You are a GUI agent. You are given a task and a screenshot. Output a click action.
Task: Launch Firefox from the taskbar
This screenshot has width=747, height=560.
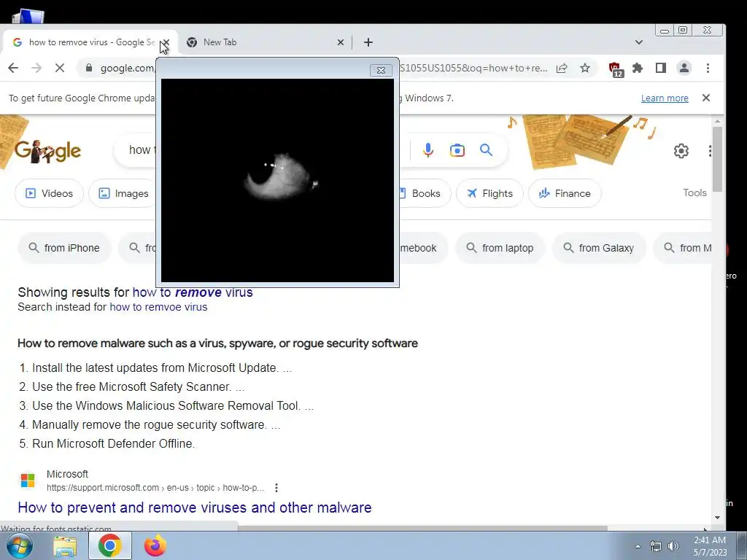(x=155, y=545)
